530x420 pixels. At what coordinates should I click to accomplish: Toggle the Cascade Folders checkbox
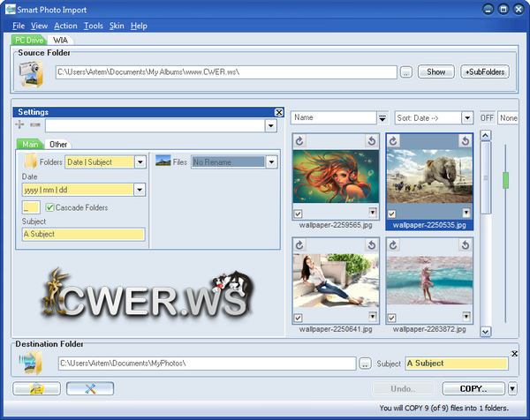click(50, 207)
